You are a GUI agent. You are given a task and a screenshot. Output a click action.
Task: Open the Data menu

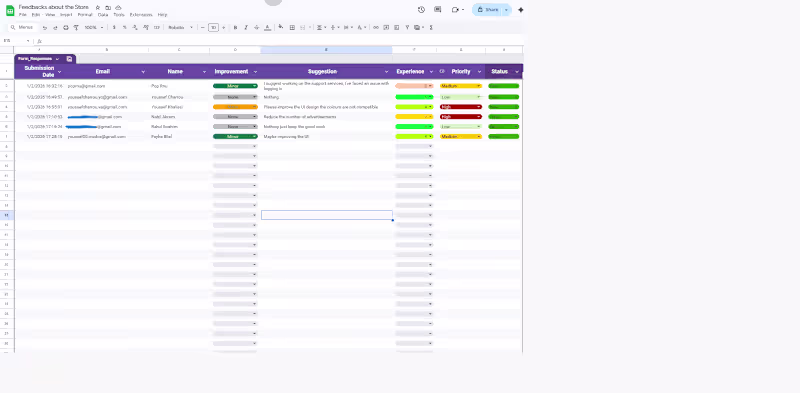pos(103,15)
